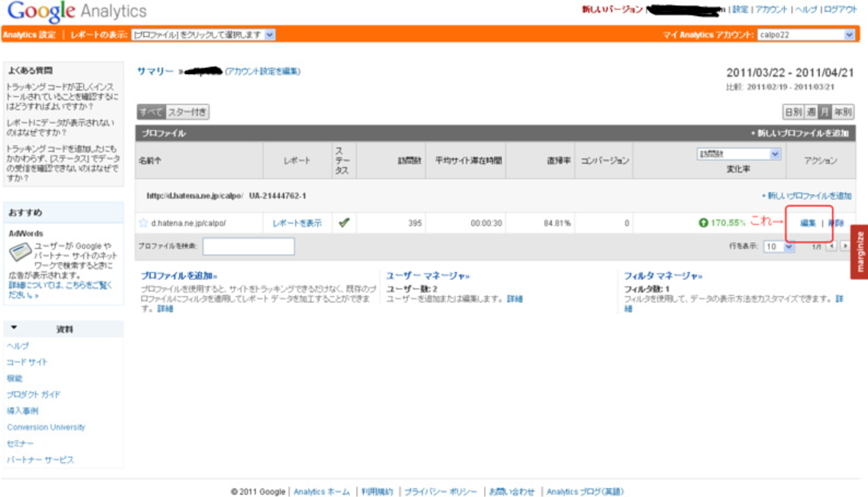
Task: Open Conversion University in the sidebar
Action: [46, 427]
